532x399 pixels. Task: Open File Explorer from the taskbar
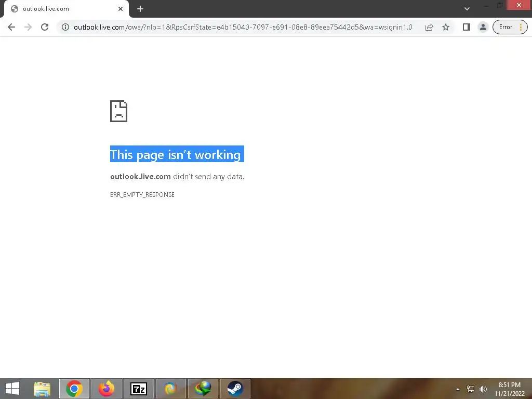click(x=42, y=389)
